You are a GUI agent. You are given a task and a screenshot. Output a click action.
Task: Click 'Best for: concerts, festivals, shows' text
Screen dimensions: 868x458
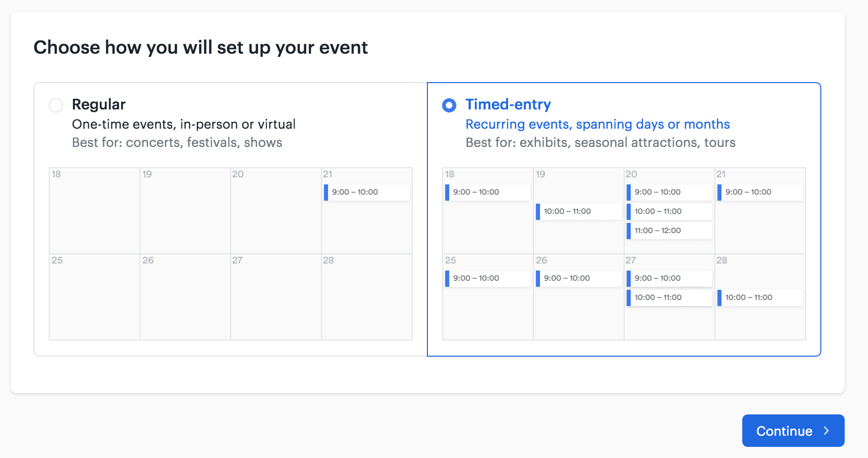[x=177, y=142]
